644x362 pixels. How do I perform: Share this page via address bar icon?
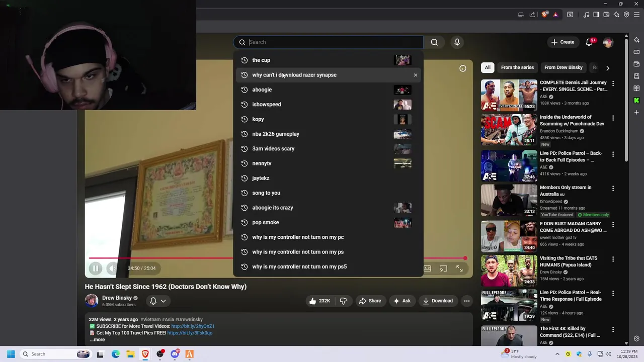coord(532,15)
